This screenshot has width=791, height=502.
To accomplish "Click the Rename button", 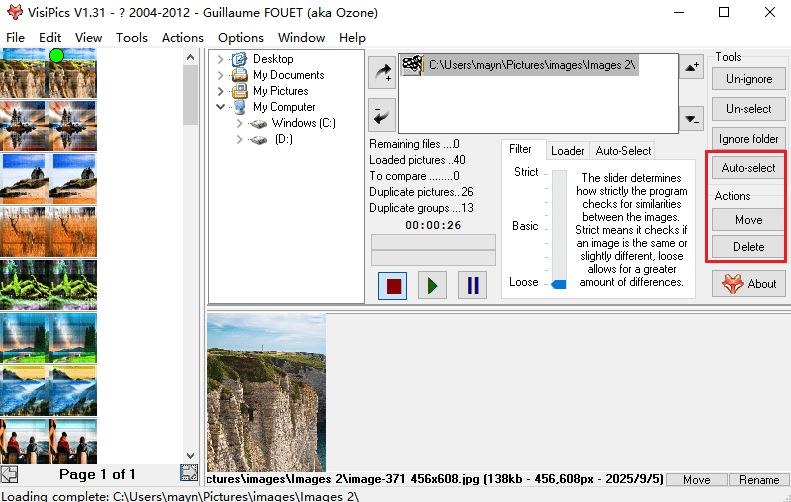I will 759,479.
